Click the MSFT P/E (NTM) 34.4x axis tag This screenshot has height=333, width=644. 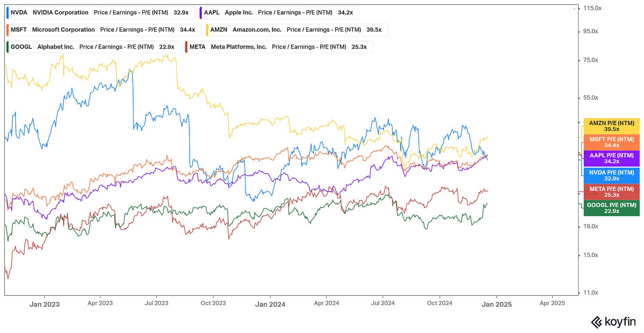[612, 142]
